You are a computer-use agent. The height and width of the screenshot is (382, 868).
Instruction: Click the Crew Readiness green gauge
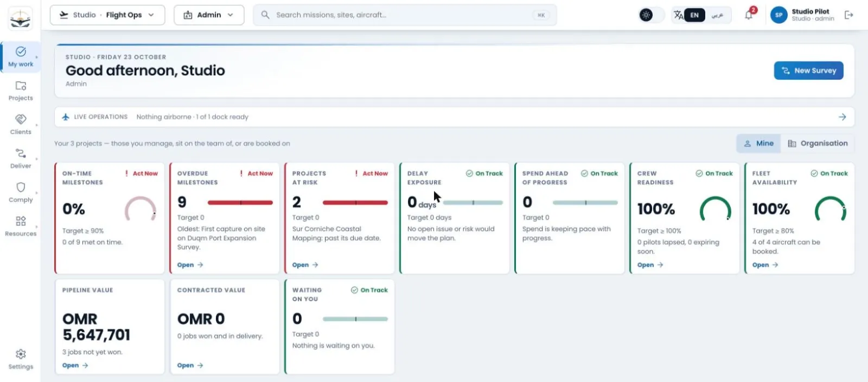click(716, 209)
